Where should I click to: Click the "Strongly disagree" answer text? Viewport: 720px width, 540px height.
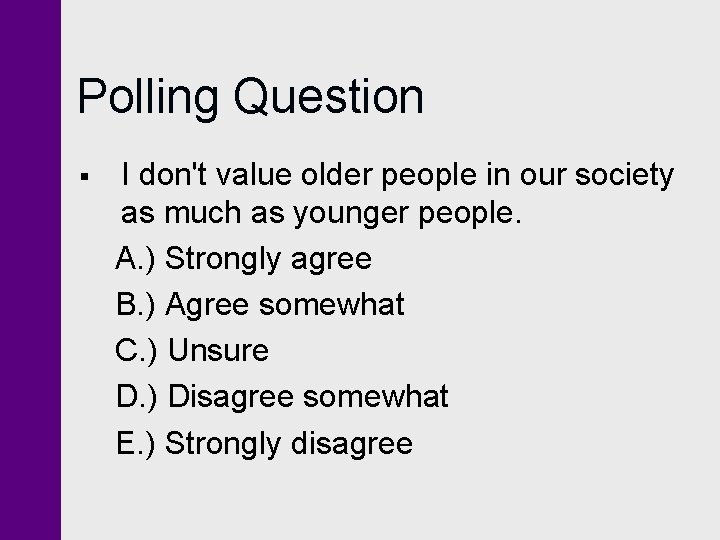[289, 444]
